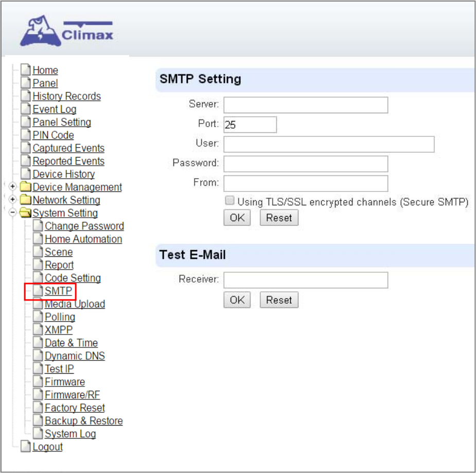Click the page icon beside SMTP
This screenshot has width=476, height=473.
[x=38, y=290]
